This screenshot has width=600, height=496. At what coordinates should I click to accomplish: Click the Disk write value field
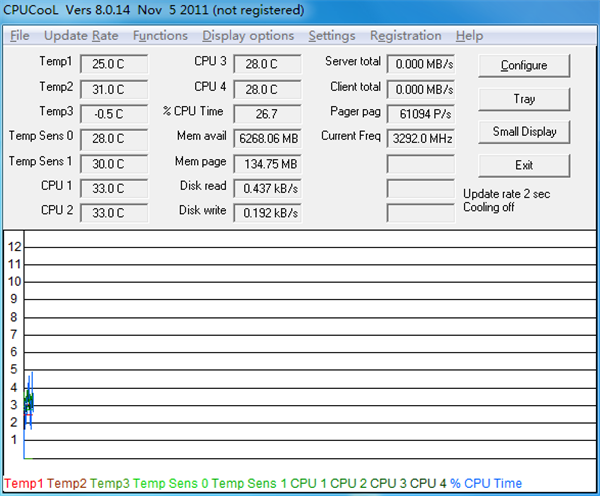267,212
